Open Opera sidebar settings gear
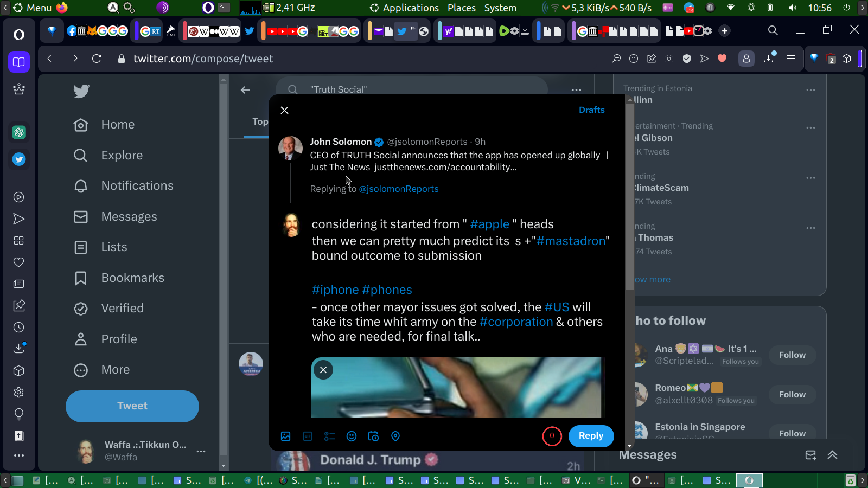The height and width of the screenshot is (488, 868). tap(19, 393)
